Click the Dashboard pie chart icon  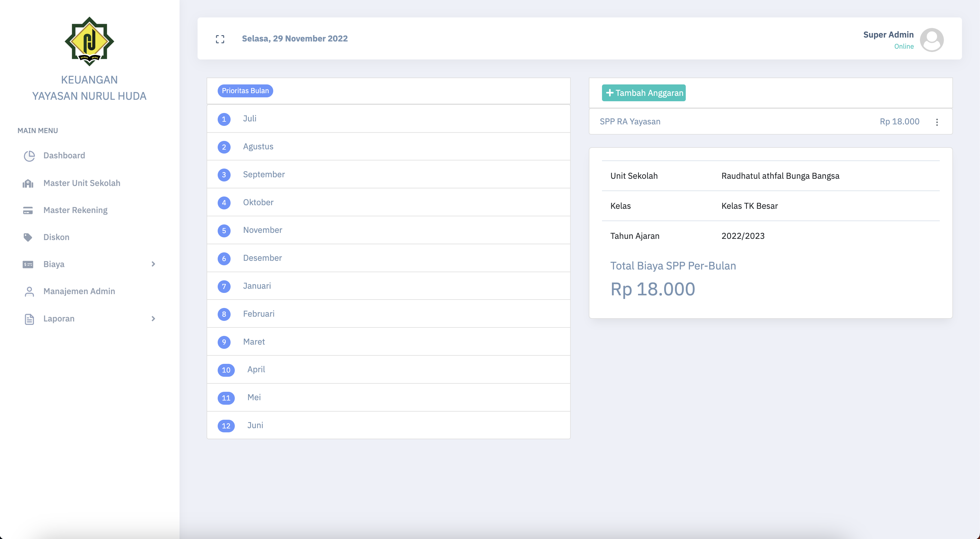[29, 156]
